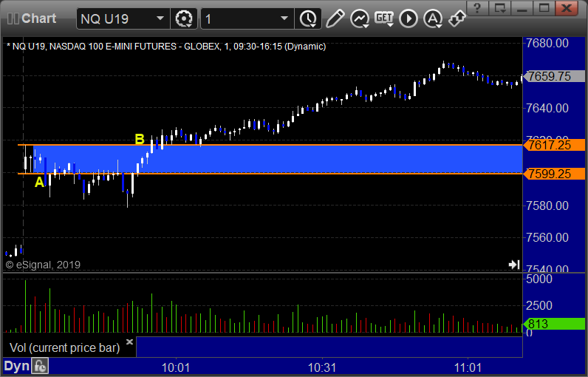Viewport: 588px width, 377px height.
Task: Click the 7580.00 price axis label
Action: 547,206
